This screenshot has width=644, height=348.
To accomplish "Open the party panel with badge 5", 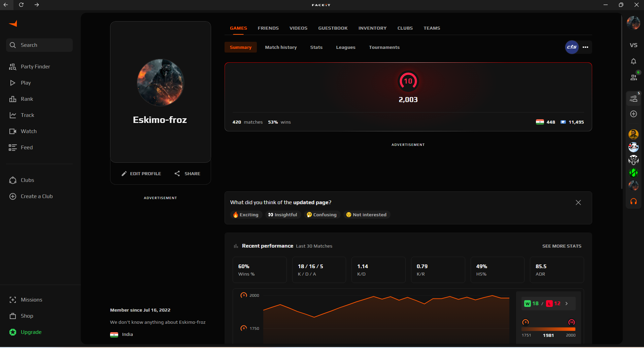I will (634, 98).
